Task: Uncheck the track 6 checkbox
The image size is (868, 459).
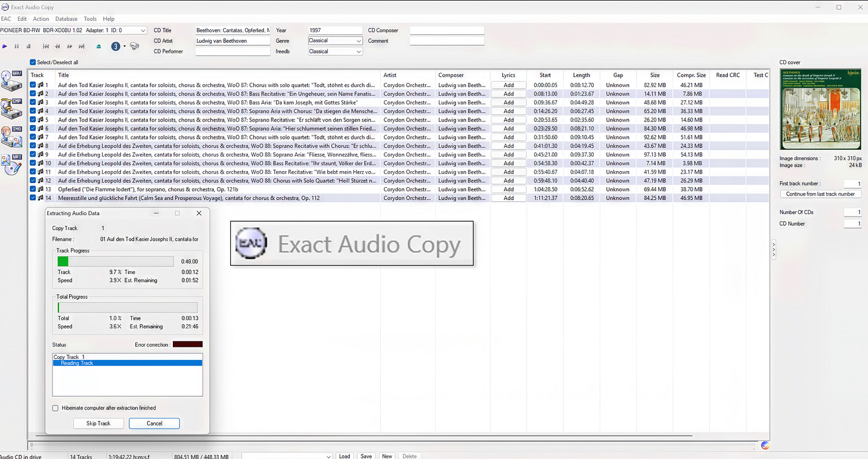Action: (33, 128)
